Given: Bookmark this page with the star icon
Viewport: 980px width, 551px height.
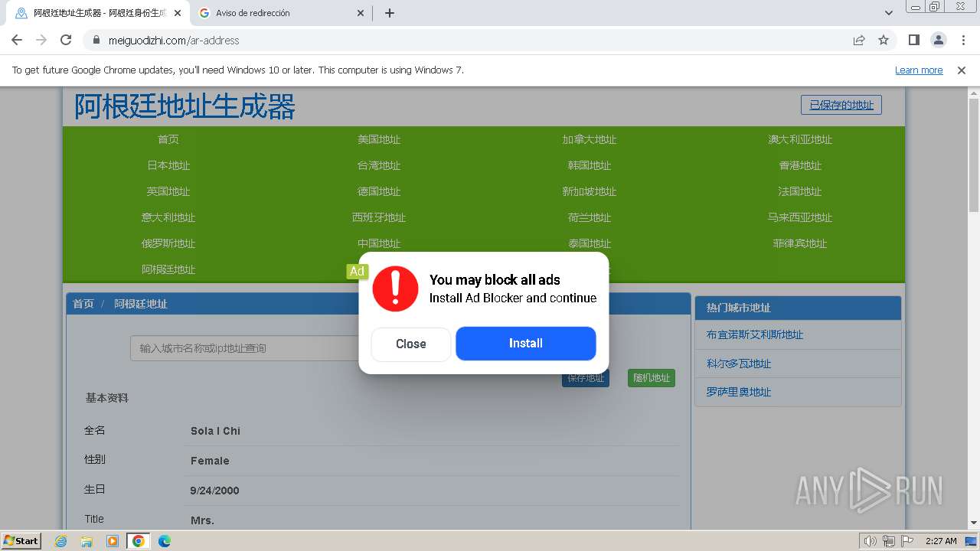Looking at the screenshot, I should [884, 40].
